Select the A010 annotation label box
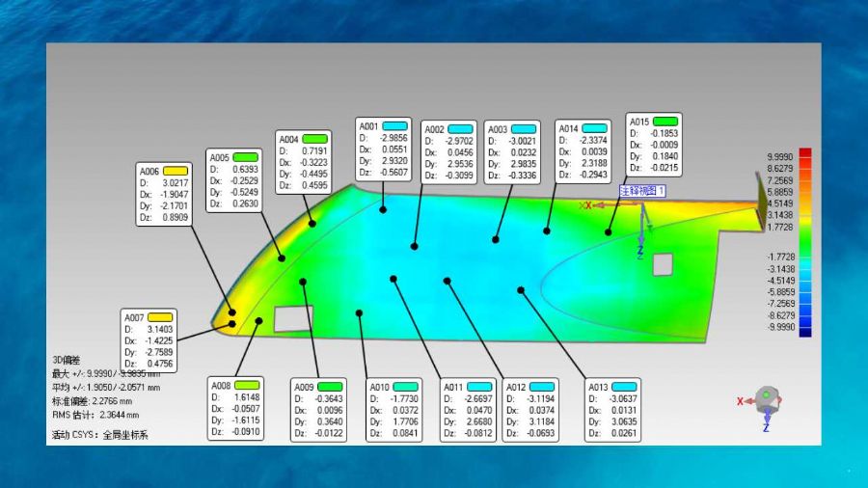Screen dimensions: 868x488 [x=394, y=410]
